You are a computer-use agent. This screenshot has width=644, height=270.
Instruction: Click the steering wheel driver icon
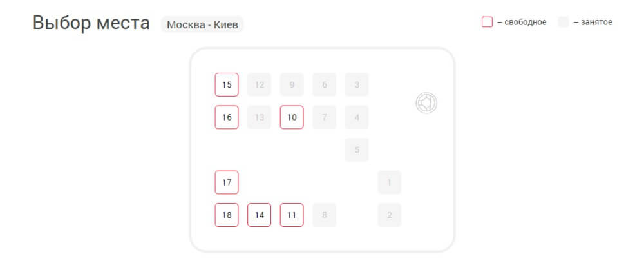click(426, 102)
